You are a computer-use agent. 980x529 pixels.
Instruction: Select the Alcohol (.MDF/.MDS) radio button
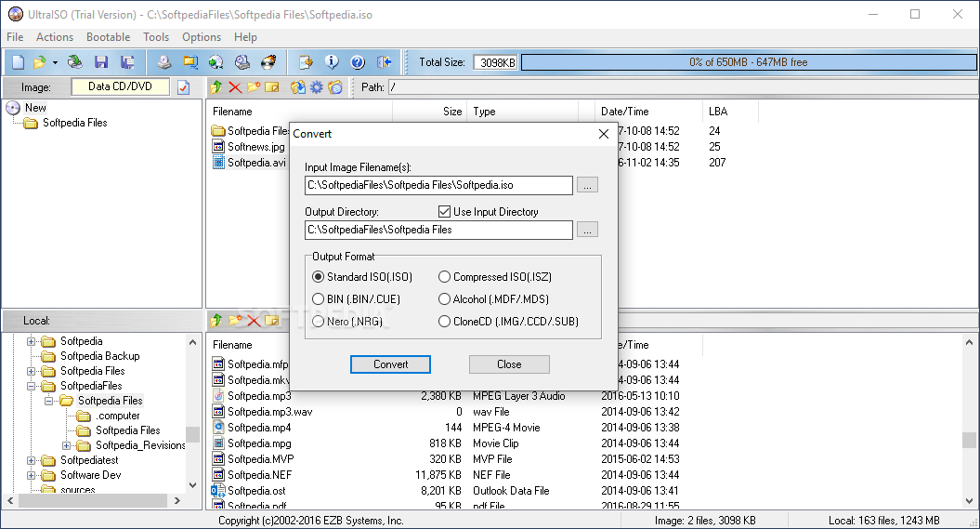(444, 298)
